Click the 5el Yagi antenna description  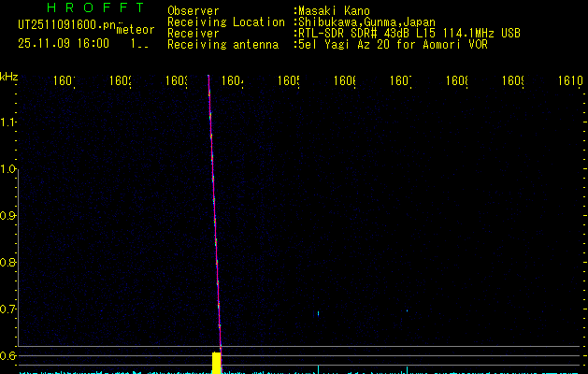coord(393,44)
